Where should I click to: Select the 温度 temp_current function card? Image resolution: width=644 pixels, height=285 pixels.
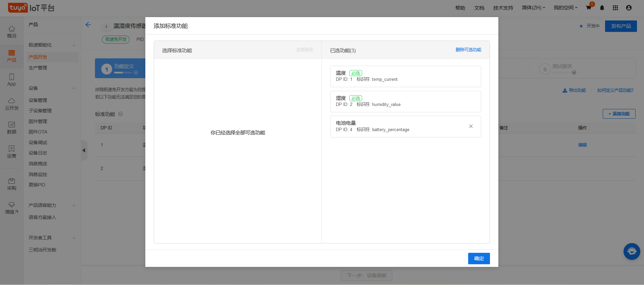[405, 76]
